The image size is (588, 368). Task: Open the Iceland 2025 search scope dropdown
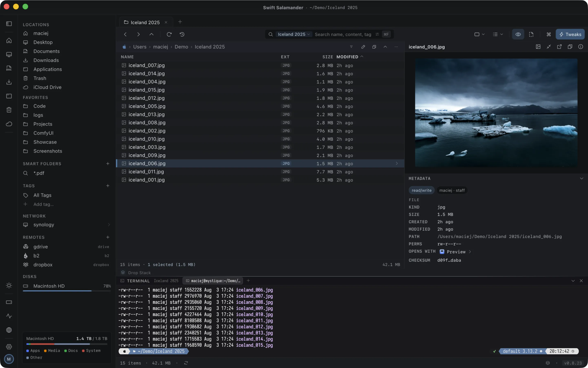294,34
